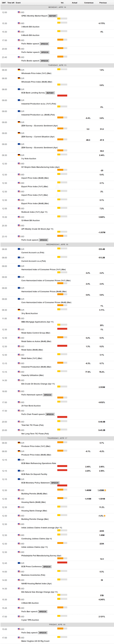The width and height of the screenshot is (114, 644).
Task: Click the SPEECH badge beside Fed's Waller speech
Action: (44, 44)
